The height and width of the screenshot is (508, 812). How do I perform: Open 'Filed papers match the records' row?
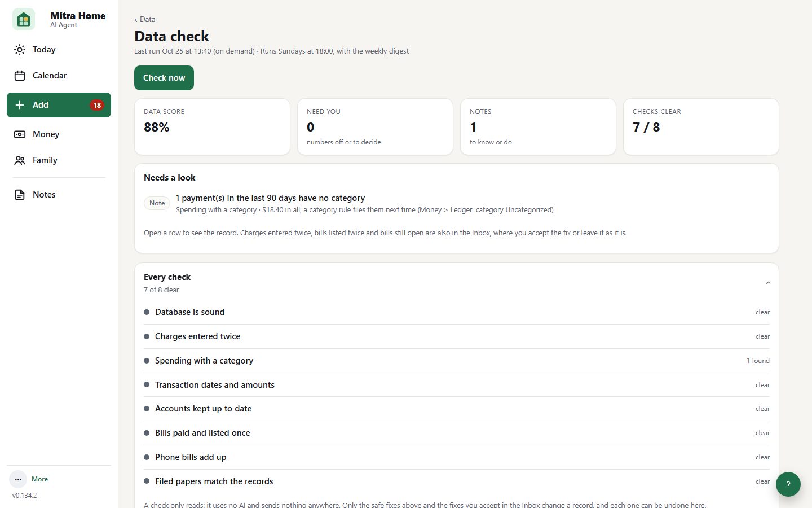[x=457, y=481]
